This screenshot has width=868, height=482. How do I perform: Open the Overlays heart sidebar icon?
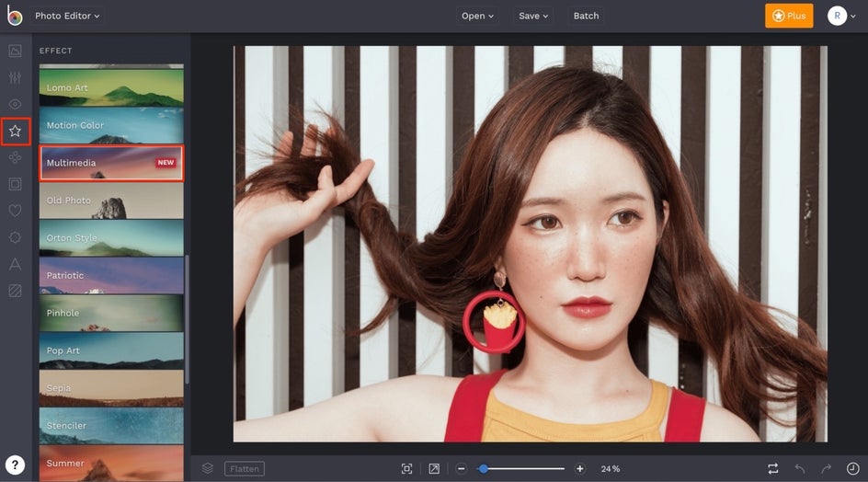(x=15, y=211)
